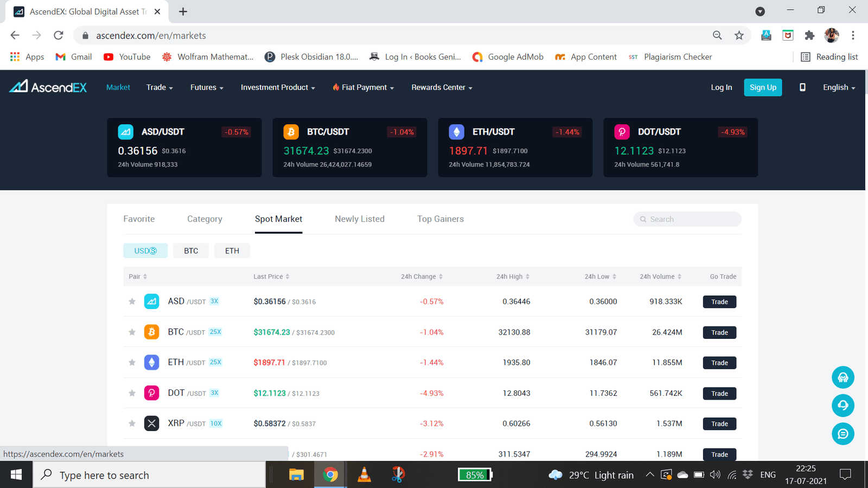Open File Explorer from taskbar
This screenshot has width=868, height=488.
pos(296,475)
